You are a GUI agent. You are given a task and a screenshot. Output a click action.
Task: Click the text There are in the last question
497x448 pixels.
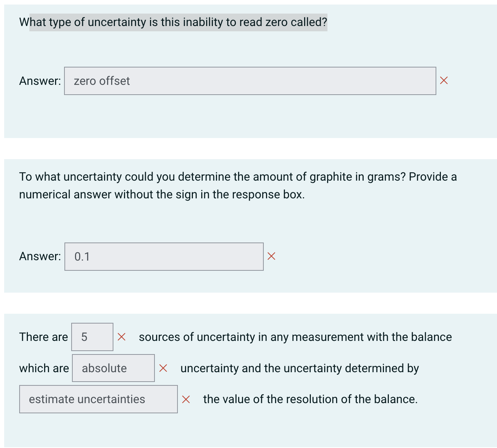(43, 336)
